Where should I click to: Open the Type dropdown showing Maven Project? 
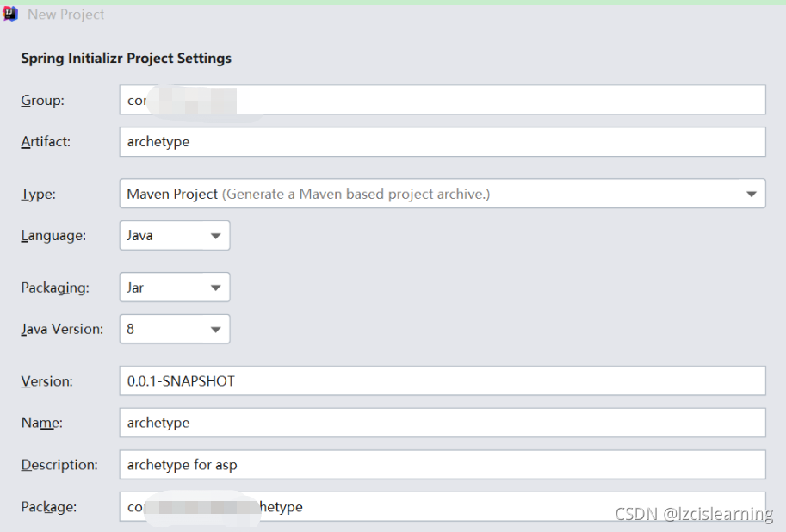pyautogui.click(x=443, y=194)
